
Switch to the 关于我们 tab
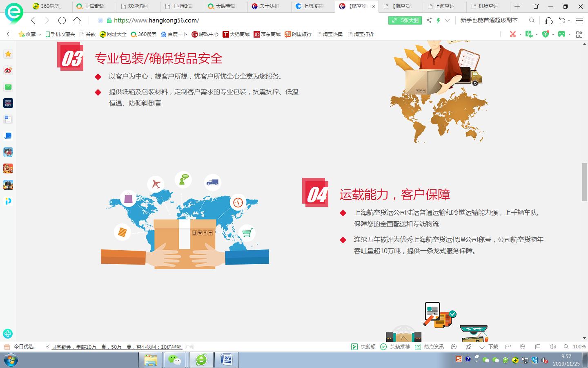(269, 6)
